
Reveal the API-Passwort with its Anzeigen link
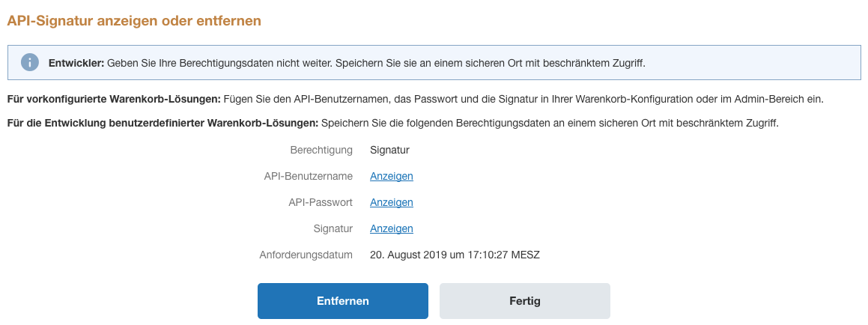tap(392, 202)
